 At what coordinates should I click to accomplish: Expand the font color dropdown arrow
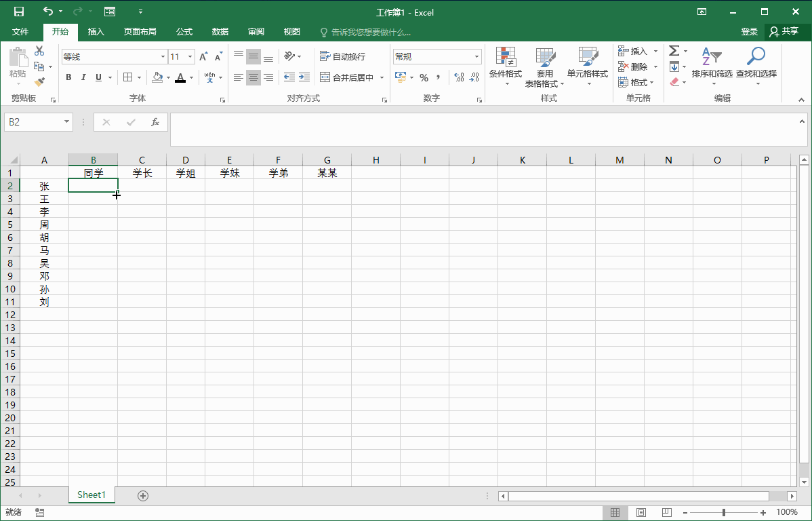click(x=191, y=78)
